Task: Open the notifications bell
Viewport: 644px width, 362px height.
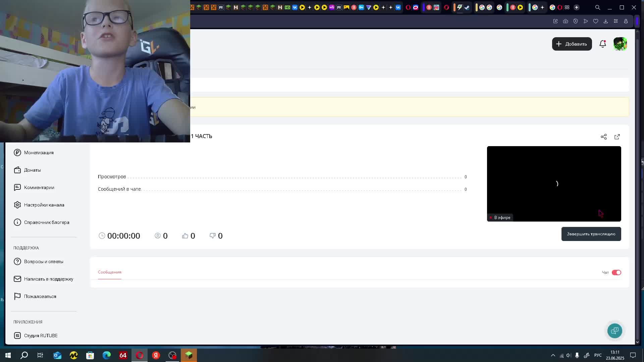Action: [603, 44]
